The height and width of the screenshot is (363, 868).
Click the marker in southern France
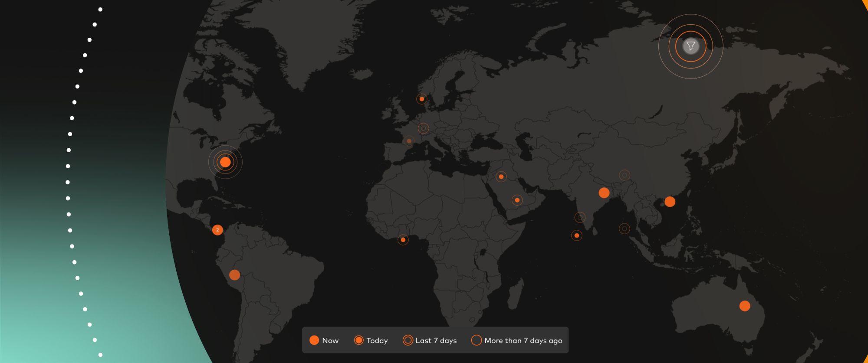coord(409,141)
